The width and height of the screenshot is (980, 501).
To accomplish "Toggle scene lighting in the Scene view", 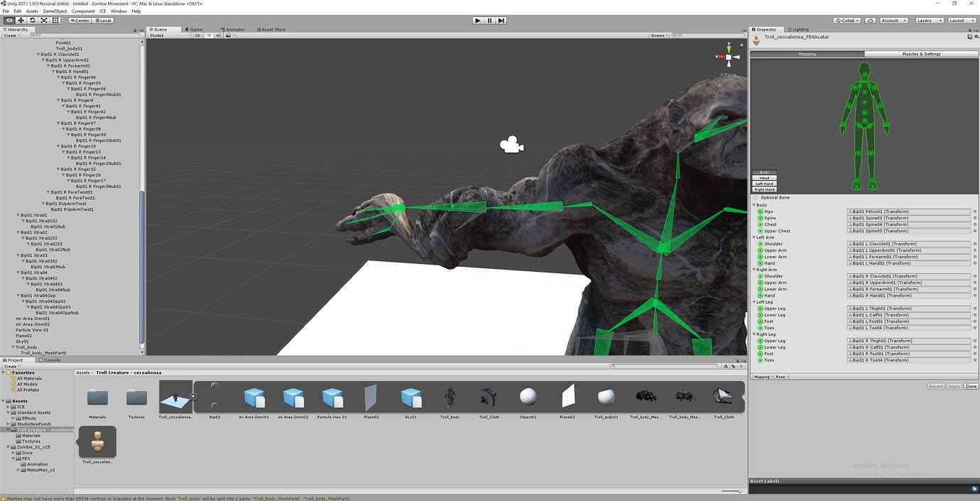I will (209, 35).
